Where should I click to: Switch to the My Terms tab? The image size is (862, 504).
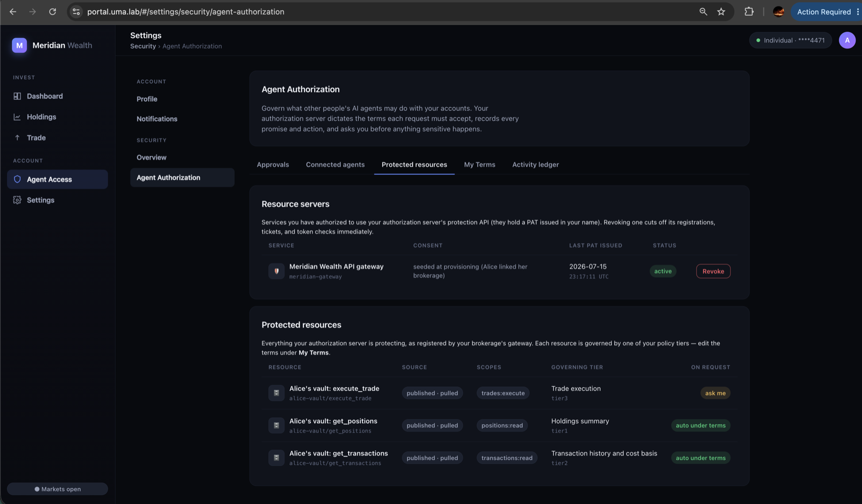pyautogui.click(x=479, y=165)
